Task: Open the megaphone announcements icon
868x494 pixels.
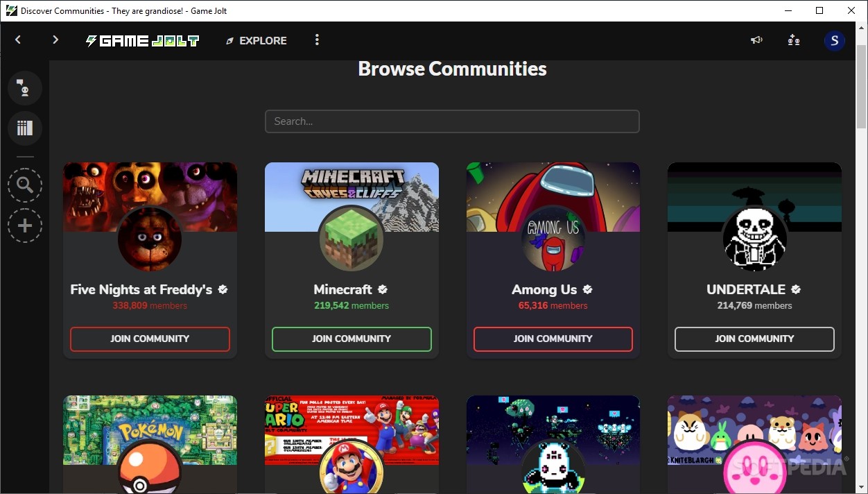Action: [x=756, y=40]
